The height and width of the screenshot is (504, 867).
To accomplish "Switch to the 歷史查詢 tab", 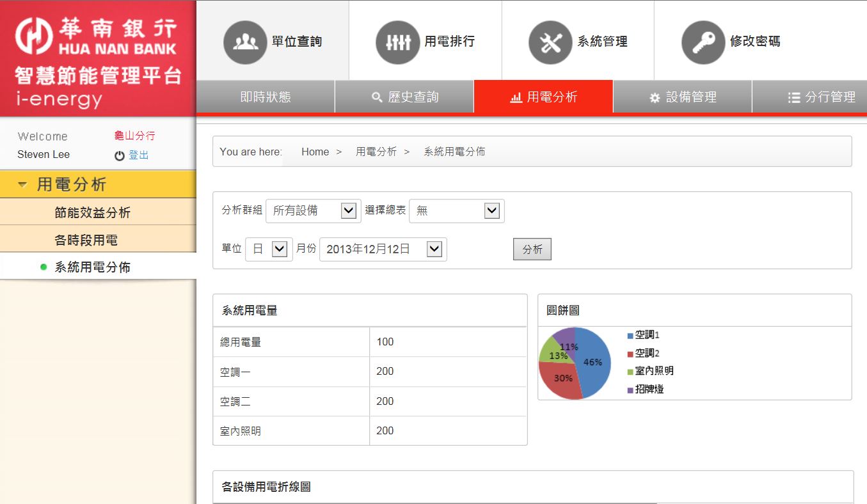I will 404,97.
